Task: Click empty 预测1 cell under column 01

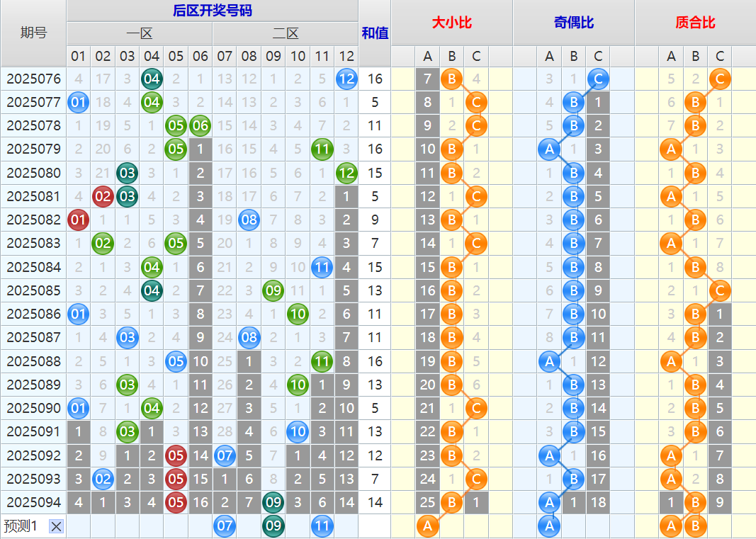Action: (78, 526)
